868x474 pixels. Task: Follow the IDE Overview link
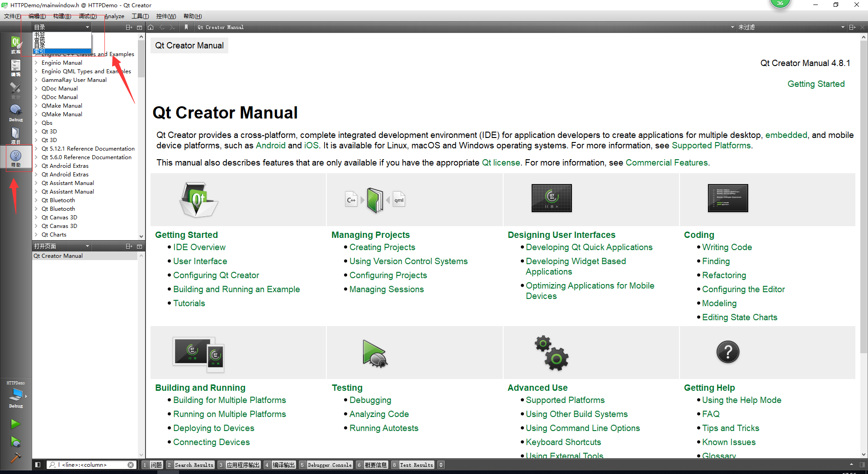(x=199, y=247)
